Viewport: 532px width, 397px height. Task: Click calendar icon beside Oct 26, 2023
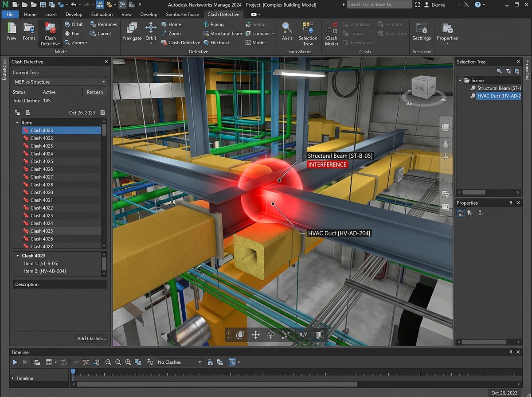103,113
